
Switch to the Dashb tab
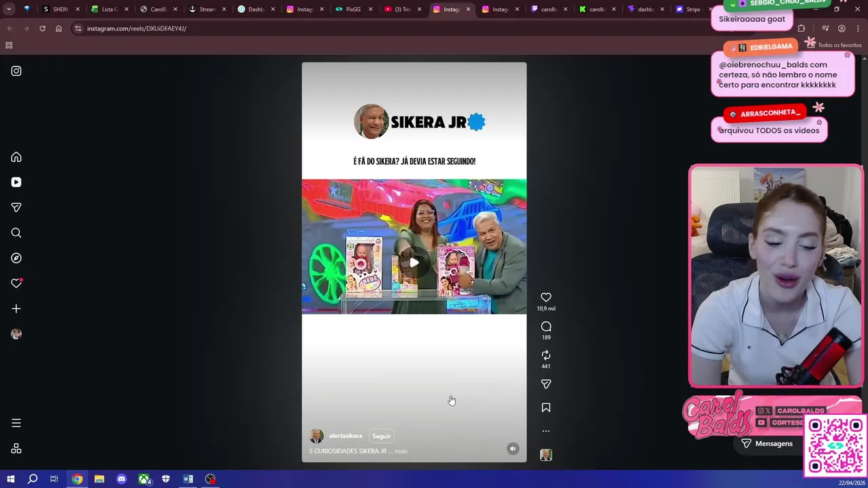(256, 9)
